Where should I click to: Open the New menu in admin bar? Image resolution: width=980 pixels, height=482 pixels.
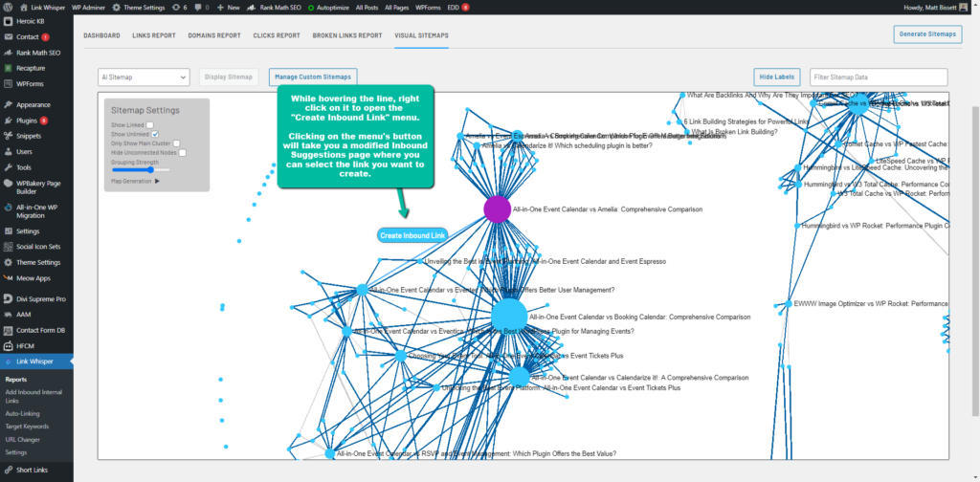tap(229, 7)
